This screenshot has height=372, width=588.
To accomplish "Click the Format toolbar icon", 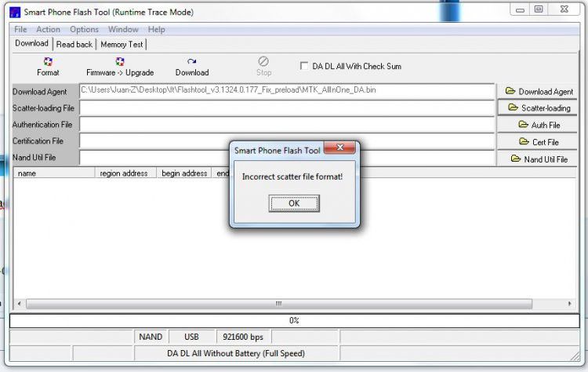I will pos(48,61).
